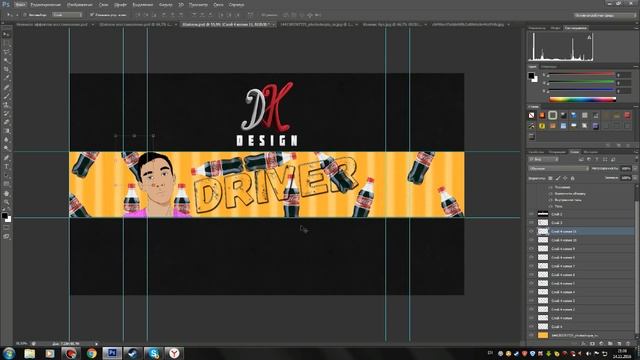Select the Eraser tool
Screen dimensions: 640x360
[7, 122]
